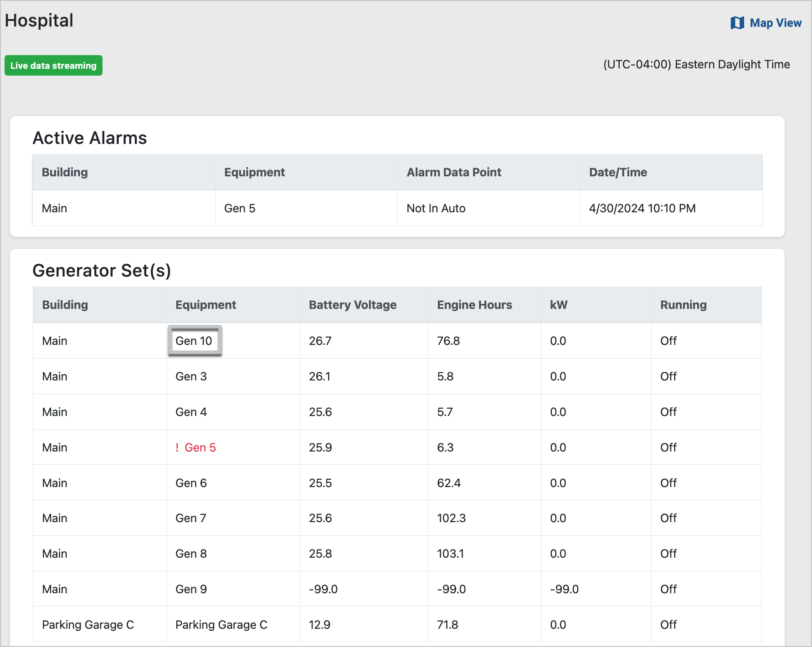Image resolution: width=812 pixels, height=647 pixels.
Task: Select Gen 8 in the generator list
Action: click(191, 554)
